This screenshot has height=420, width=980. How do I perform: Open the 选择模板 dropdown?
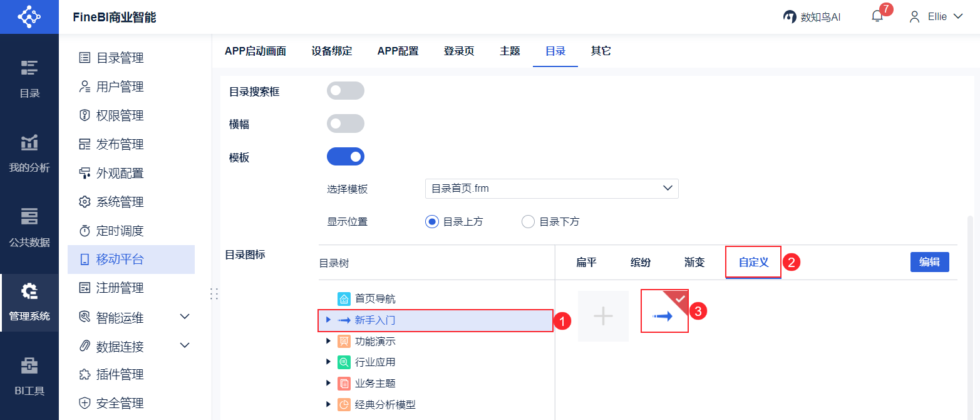[x=551, y=189]
